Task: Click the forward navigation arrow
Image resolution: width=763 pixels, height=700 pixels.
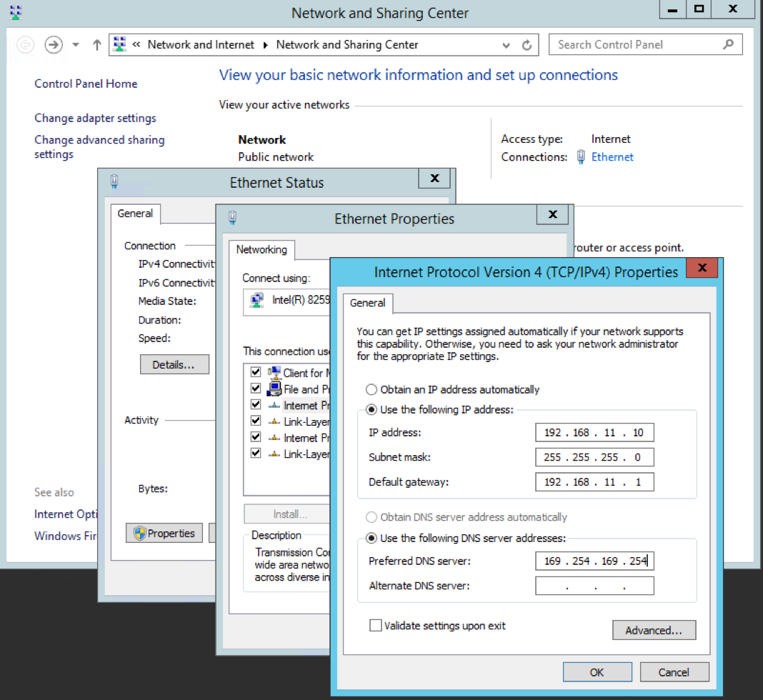Action: point(53,44)
